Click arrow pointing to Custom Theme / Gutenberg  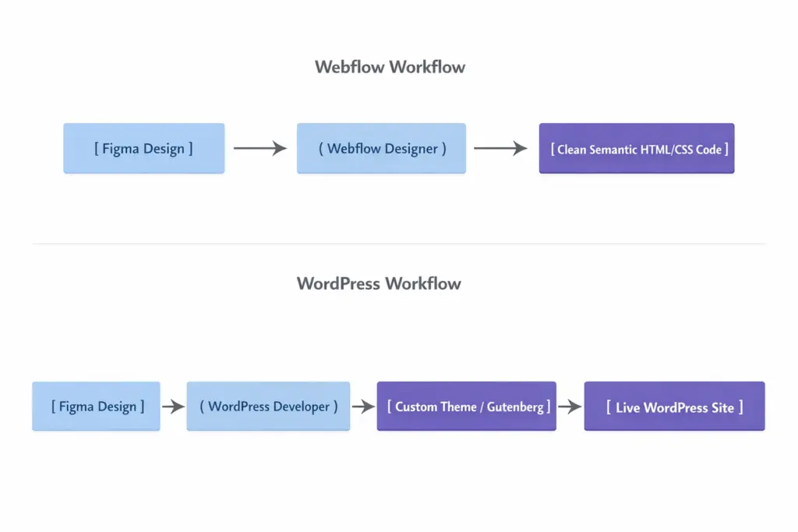tap(363, 407)
